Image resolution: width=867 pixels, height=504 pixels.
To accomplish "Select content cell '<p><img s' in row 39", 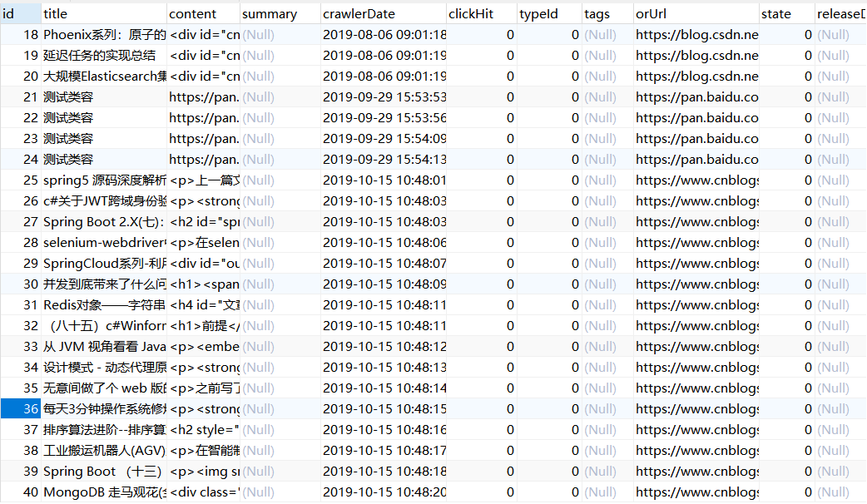I will [204, 472].
